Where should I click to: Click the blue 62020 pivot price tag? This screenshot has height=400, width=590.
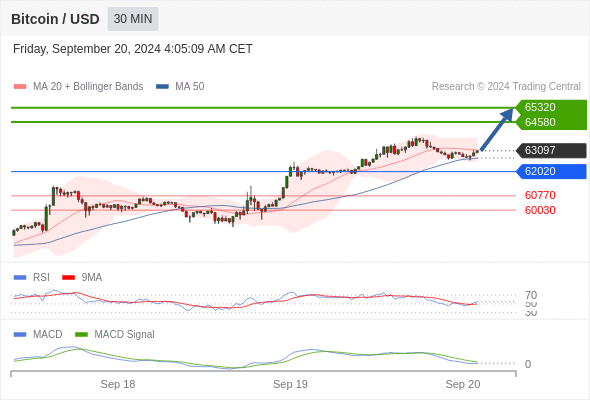coord(551,172)
